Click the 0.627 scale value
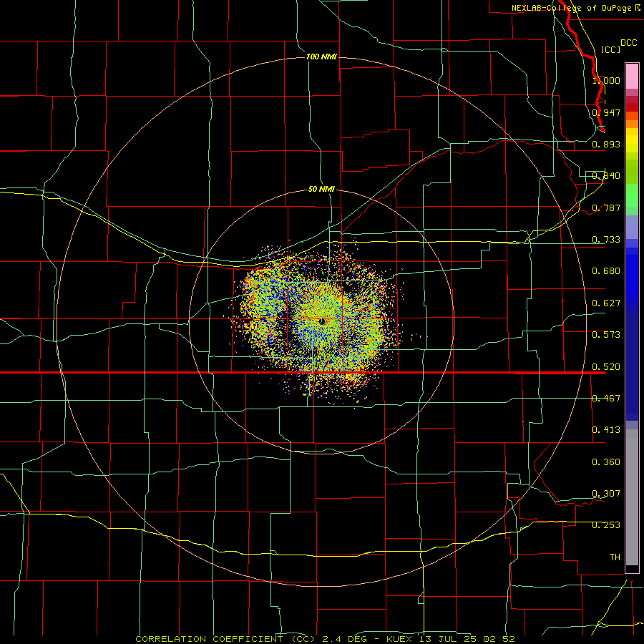644x644 pixels. 606,303
